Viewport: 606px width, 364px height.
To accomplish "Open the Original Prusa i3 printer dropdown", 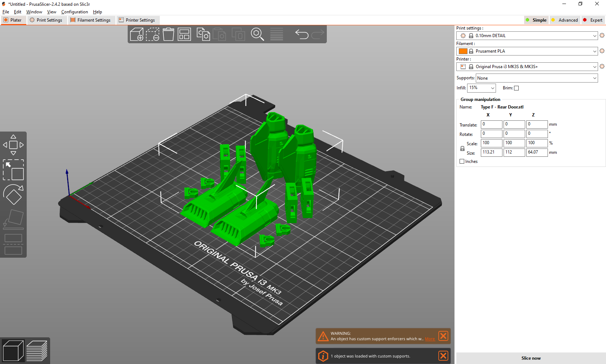I will tap(527, 67).
